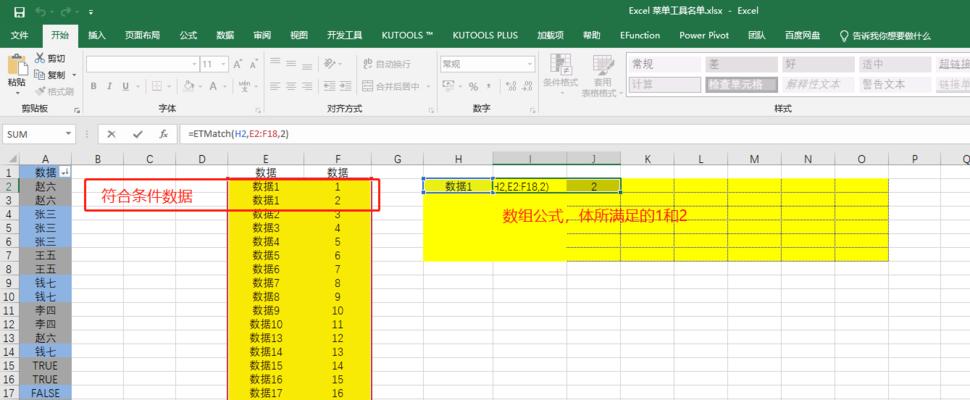Confirm formula with the checkmark icon
Screen dimensions: 970x400
[x=137, y=134]
